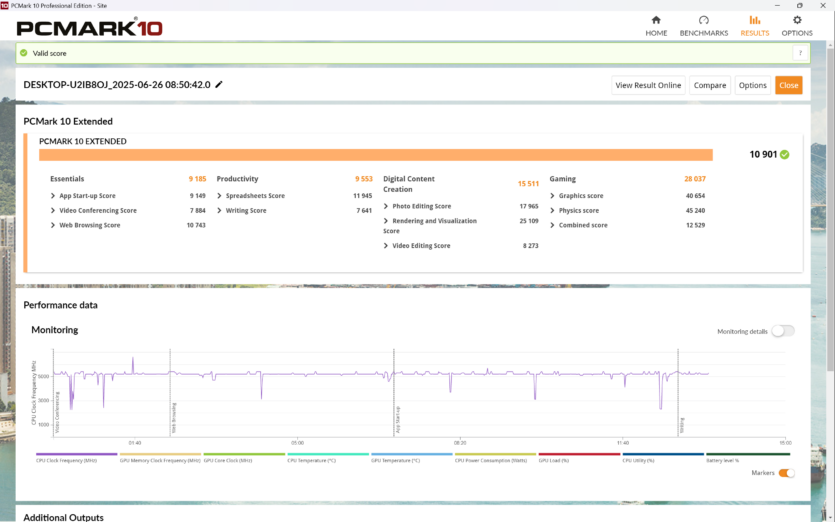The width and height of the screenshot is (835, 522).
Task: Click the Essentials heading
Action: pyautogui.click(x=67, y=179)
